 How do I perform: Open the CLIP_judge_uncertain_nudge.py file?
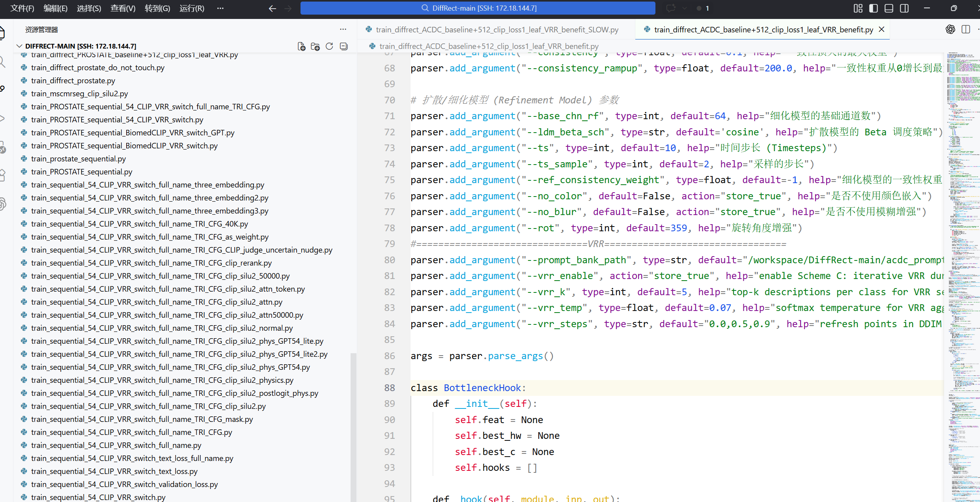181,250
